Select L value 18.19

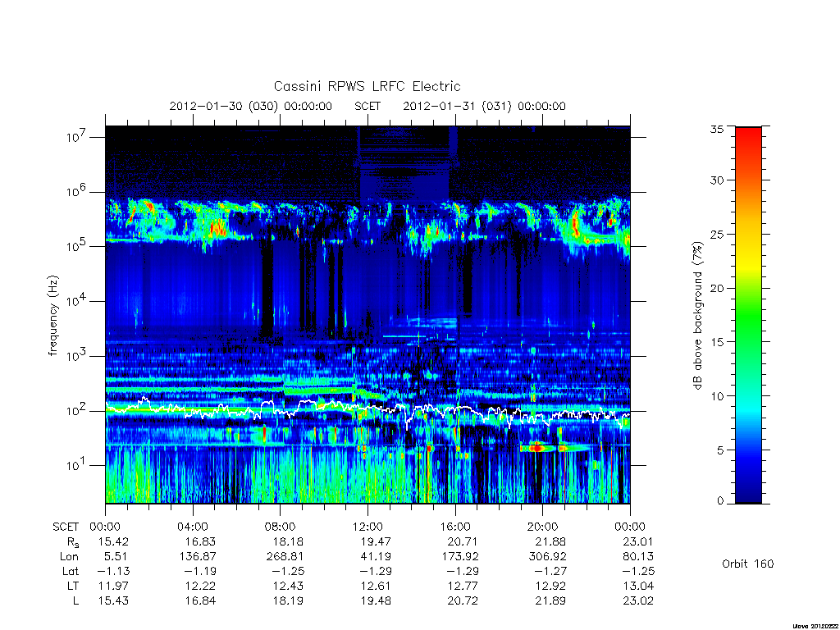click(x=288, y=601)
